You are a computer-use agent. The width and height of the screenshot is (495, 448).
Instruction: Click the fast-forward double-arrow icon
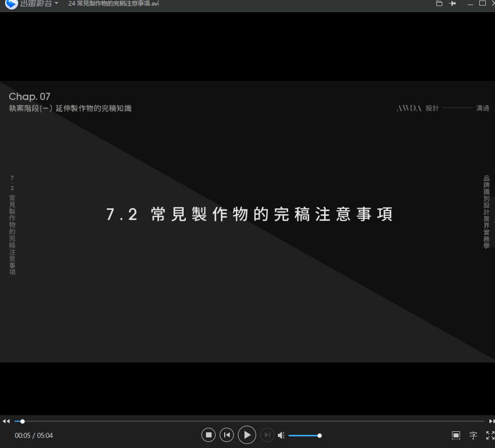pyautogui.click(x=491, y=421)
